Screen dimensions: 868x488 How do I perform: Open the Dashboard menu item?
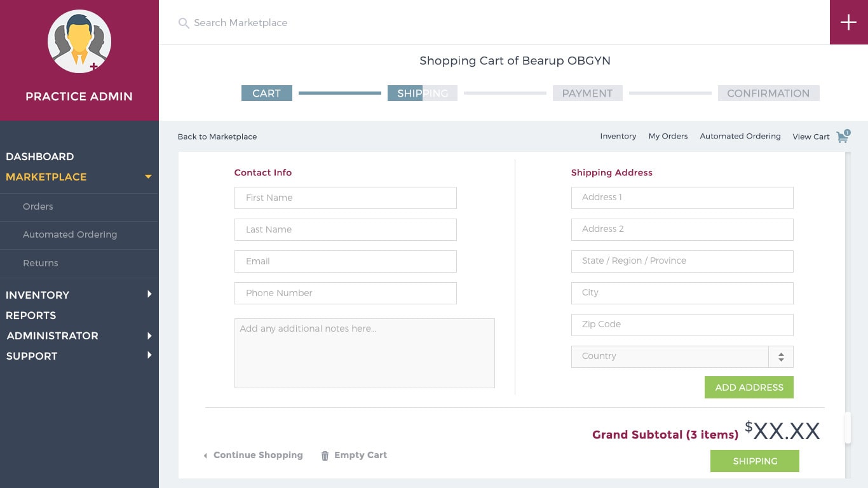(x=39, y=156)
